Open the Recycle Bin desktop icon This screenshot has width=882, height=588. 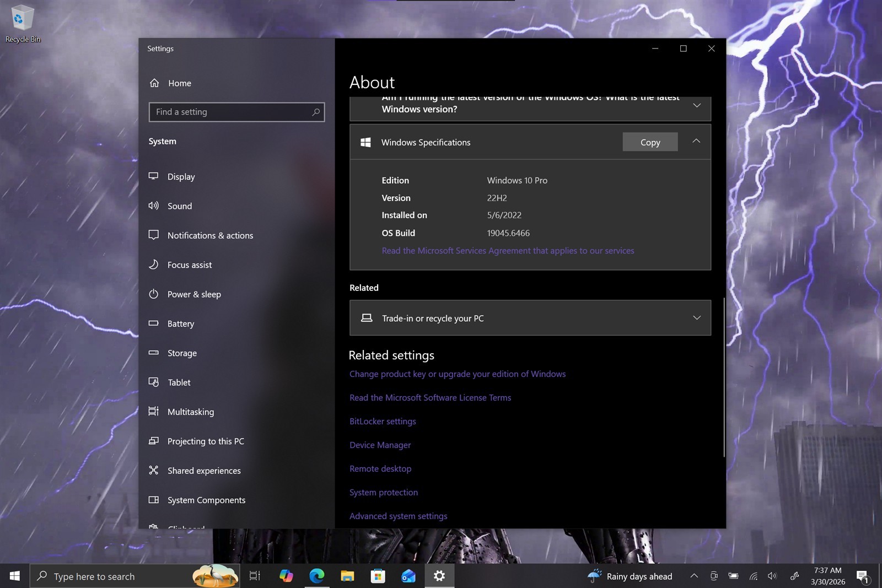(23, 24)
